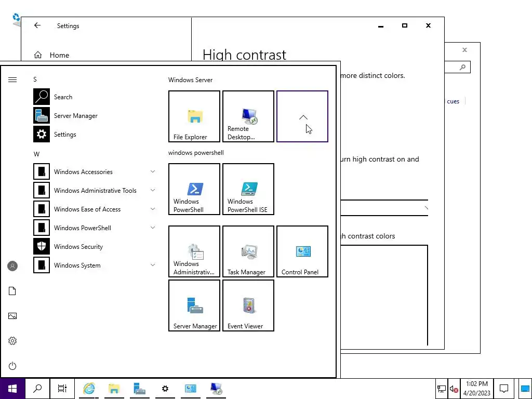Open the Server Manager tile

194,305
